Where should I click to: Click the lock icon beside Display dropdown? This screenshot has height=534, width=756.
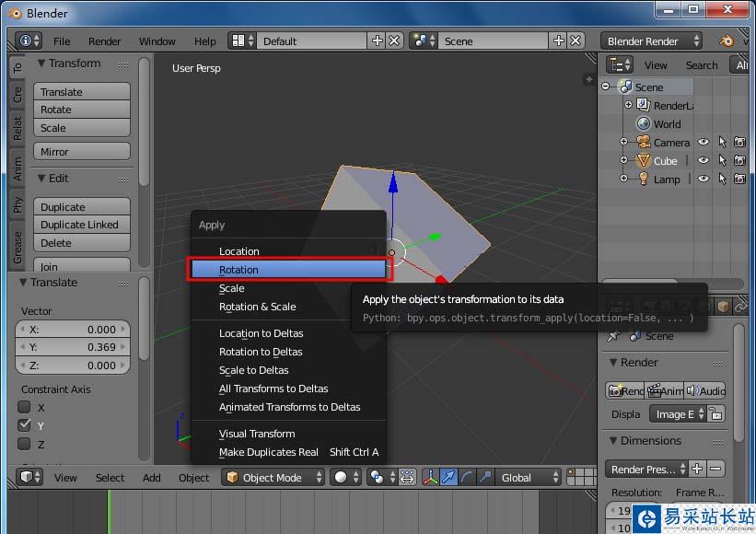click(x=715, y=414)
